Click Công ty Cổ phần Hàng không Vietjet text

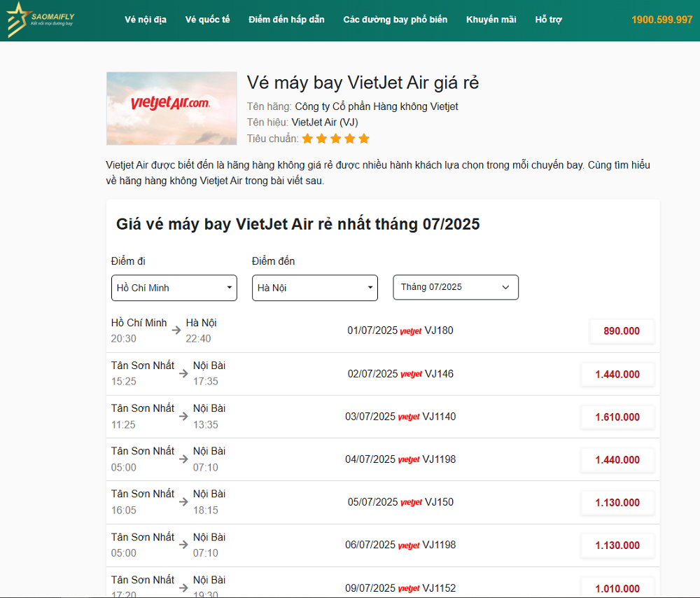coord(377,106)
